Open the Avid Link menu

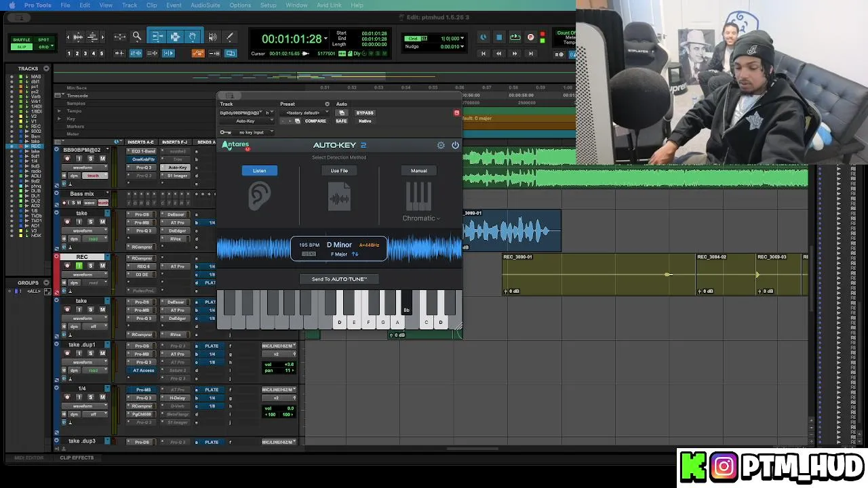(329, 5)
